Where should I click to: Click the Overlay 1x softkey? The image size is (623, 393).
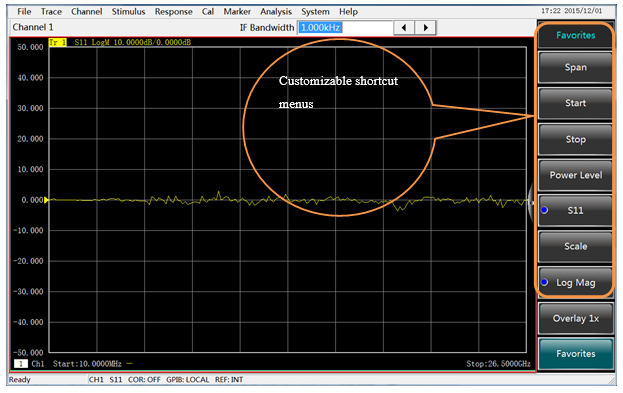(575, 318)
